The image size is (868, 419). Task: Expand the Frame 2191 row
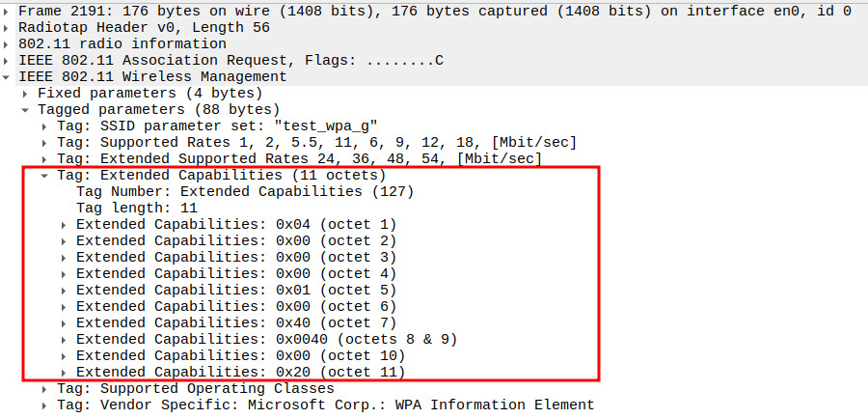(x=8, y=11)
